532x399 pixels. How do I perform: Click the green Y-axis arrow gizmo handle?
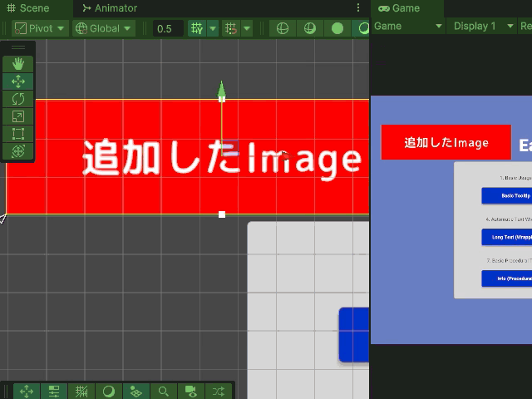click(x=221, y=88)
